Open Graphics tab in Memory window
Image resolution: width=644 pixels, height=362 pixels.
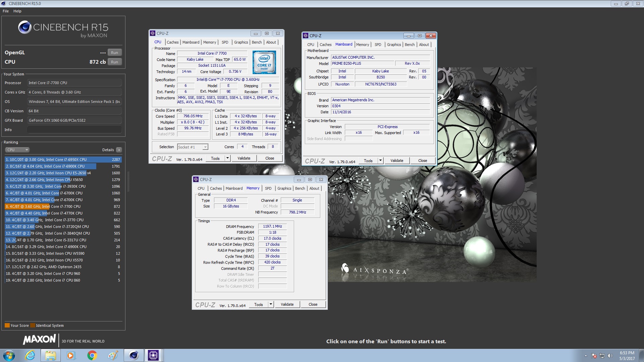pyautogui.click(x=284, y=188)
